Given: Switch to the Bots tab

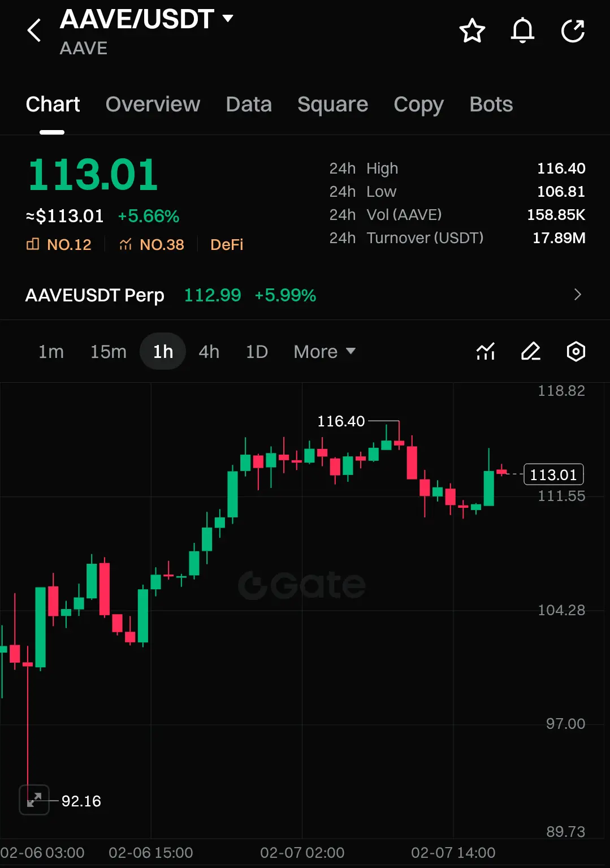Looking at the screenshot, I should pos(491,105).
